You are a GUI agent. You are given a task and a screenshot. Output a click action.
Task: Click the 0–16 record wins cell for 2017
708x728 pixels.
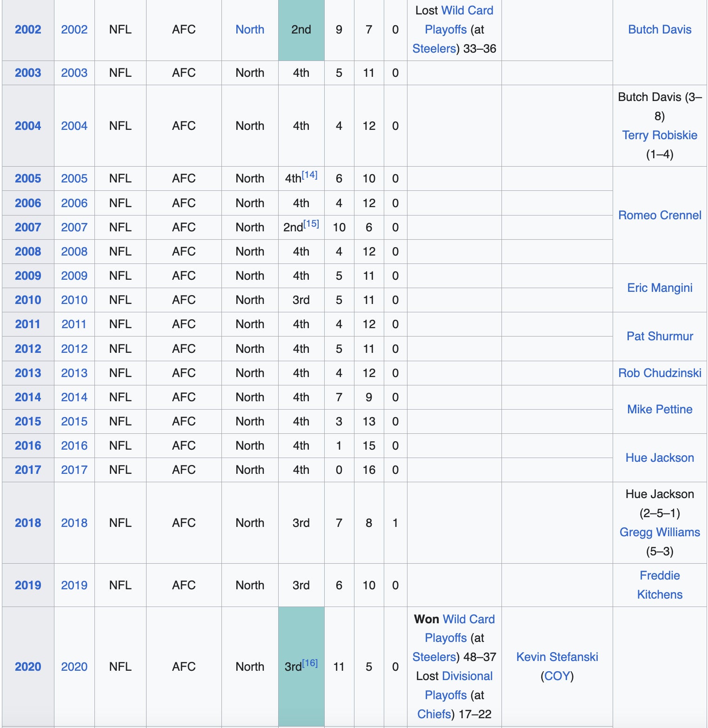(339, 470)
